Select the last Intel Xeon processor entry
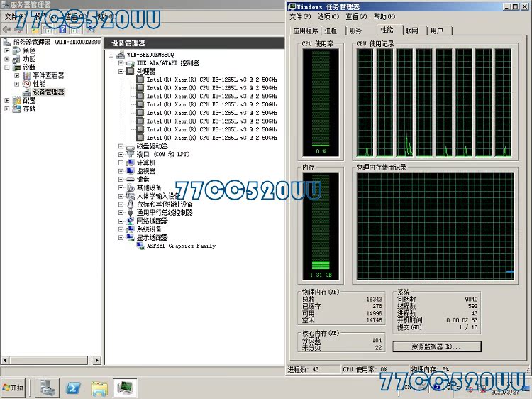The width and height of the screenshot is (532, 399). point(211,138)
